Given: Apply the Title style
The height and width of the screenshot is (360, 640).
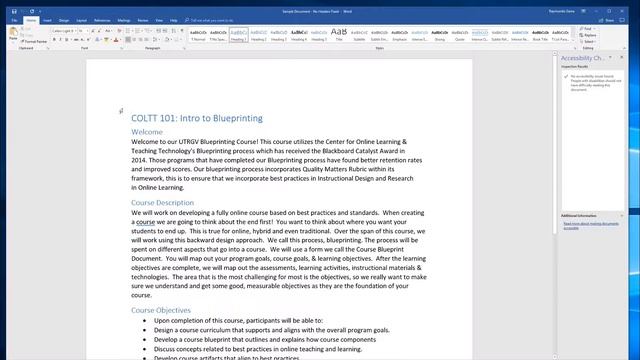Looking at the screenshot, I should [339, 35].
